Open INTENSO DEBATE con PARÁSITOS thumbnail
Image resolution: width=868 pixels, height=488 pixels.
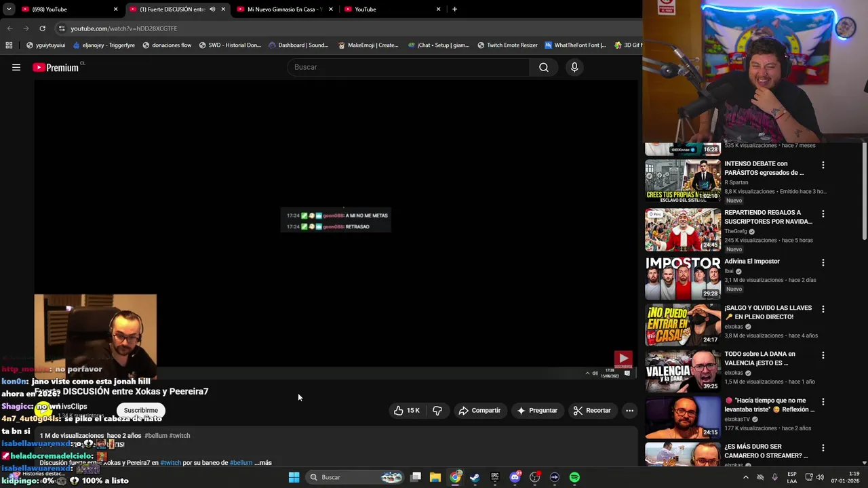683,181
